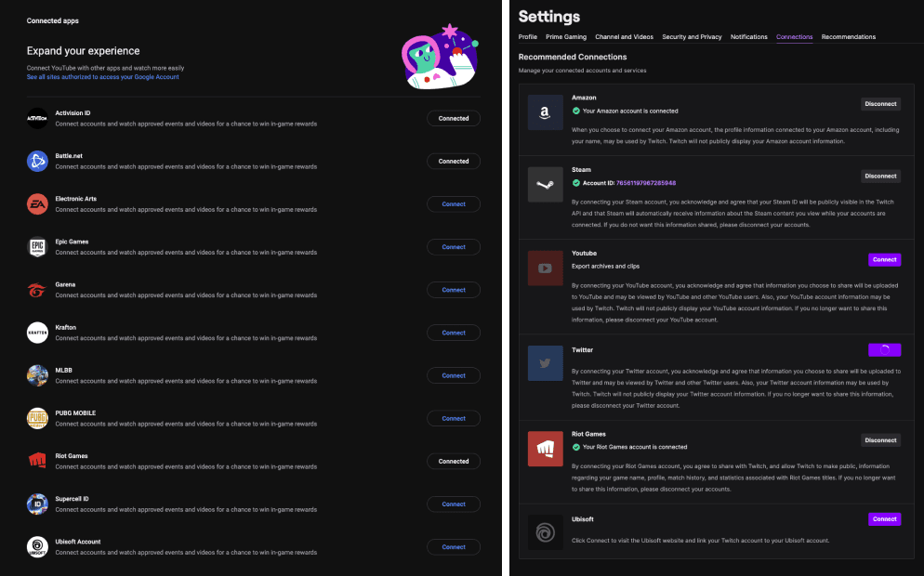The image size is (924, 576).
Task: Open the Prime Gaming tab
Action: point(566,36)
